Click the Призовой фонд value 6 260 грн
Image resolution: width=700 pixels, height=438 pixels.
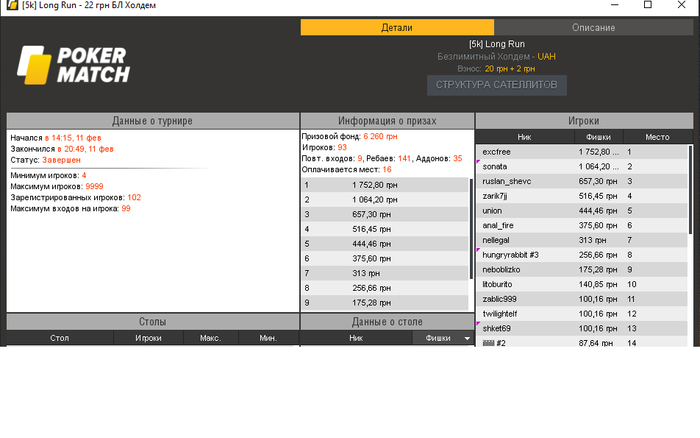pyautogui.click(x=380, y=136)
